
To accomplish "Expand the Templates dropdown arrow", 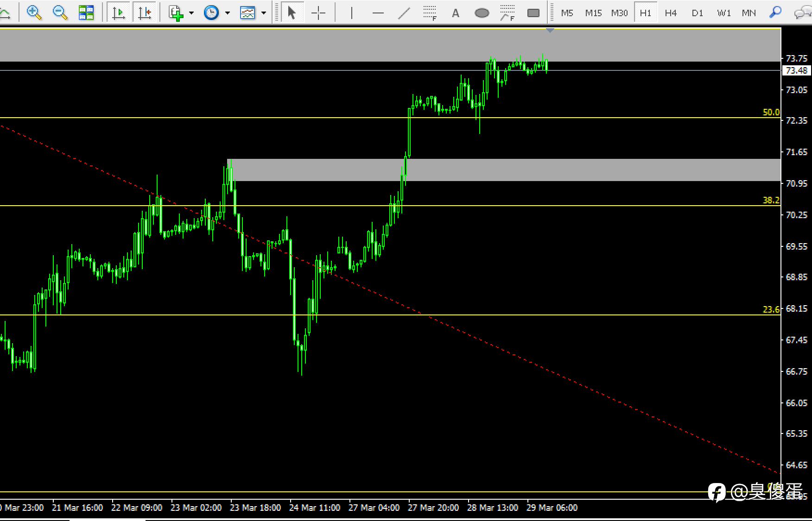I will click(263, 13).
